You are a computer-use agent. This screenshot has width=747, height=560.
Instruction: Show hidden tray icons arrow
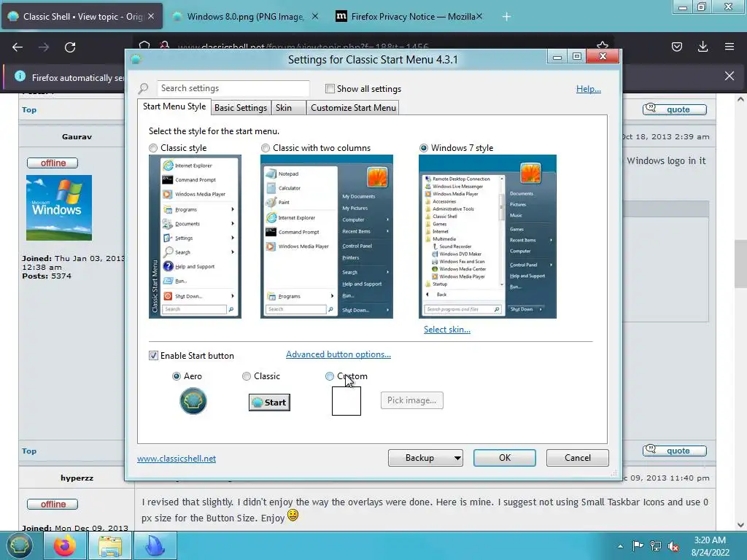[x=620, y=546]
